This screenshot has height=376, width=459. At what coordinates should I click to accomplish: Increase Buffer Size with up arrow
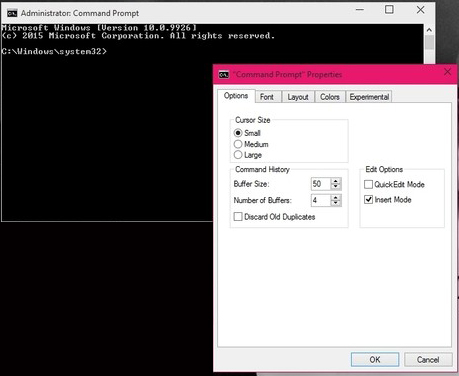coord(336,181)
